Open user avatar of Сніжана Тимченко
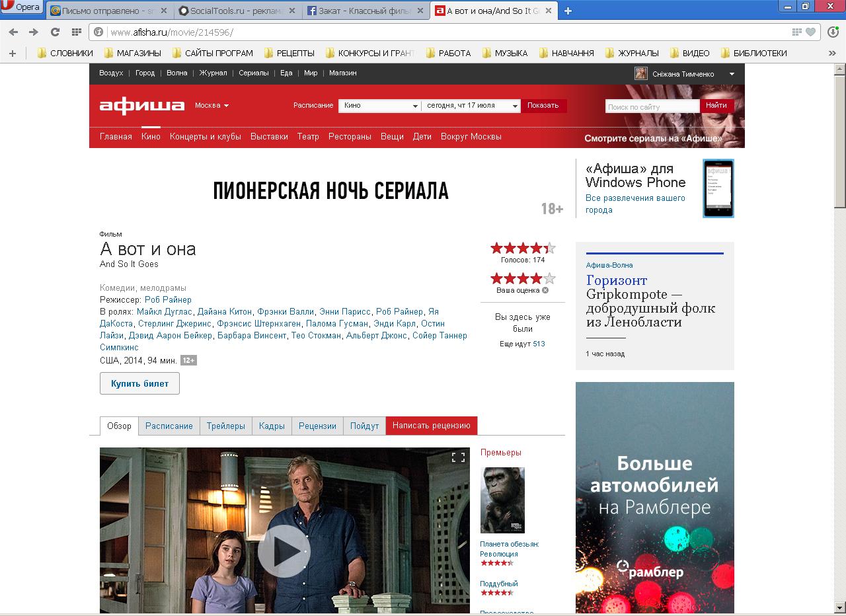Screen dimensions: 846x616 640,73
